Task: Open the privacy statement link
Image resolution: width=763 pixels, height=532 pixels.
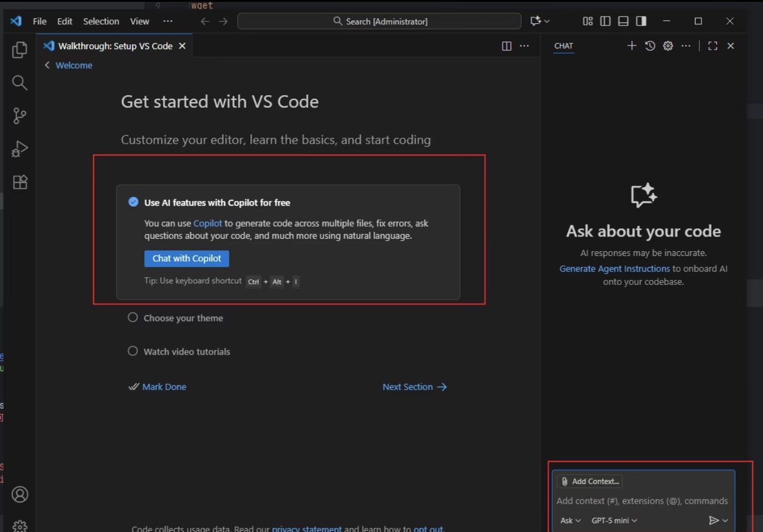Action: pyautogui.click(x=306, y=528)
